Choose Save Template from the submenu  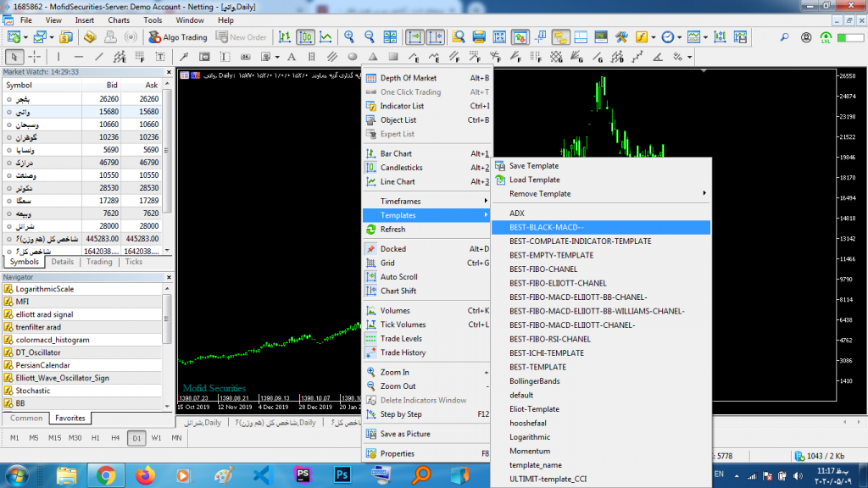click(x=533, y=166)
